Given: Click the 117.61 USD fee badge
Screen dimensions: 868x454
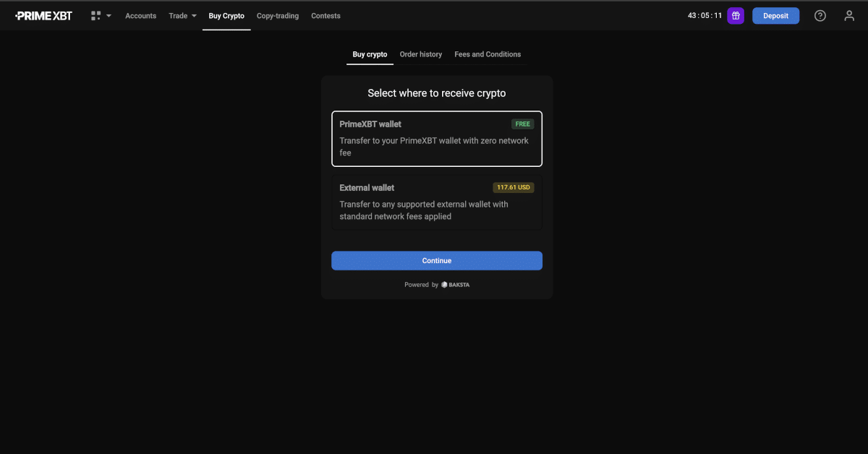Looking at the screenshot, I should [x=514, y=188].
